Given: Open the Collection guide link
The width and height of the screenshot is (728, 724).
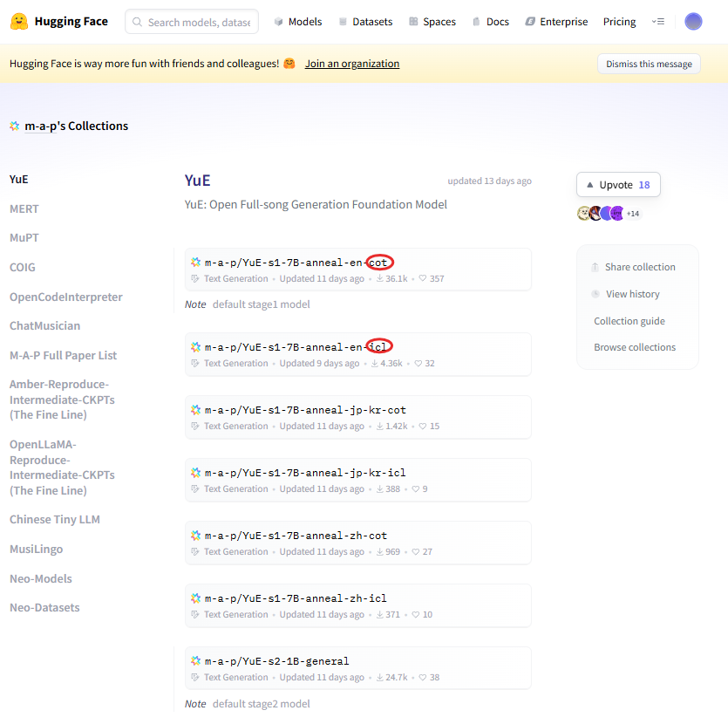Looking at the screenshot, I should click(629, 321).
